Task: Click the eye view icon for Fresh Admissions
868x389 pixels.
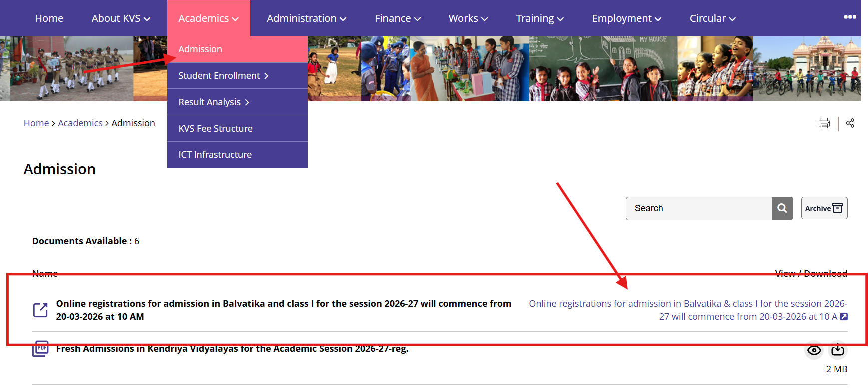Action: 814,350
